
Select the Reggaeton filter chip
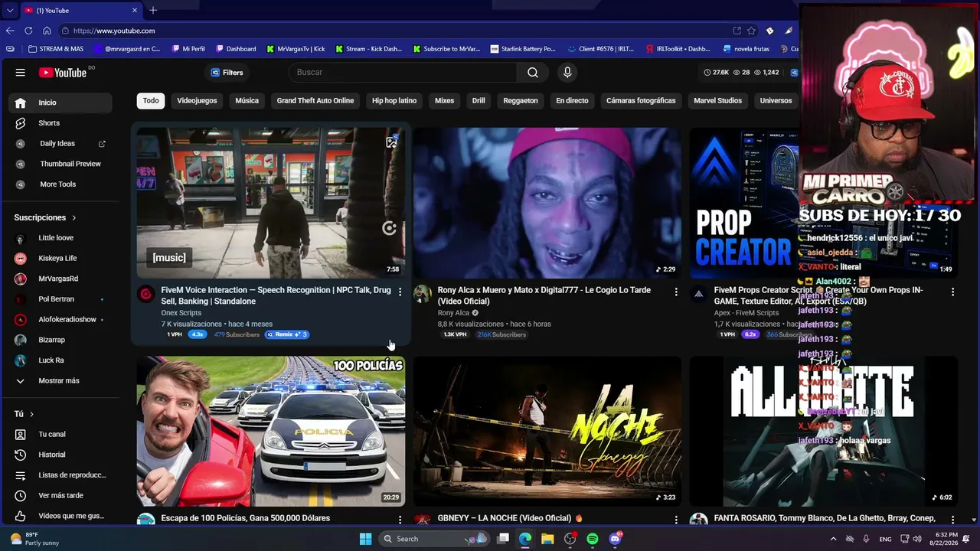(521, 100)
